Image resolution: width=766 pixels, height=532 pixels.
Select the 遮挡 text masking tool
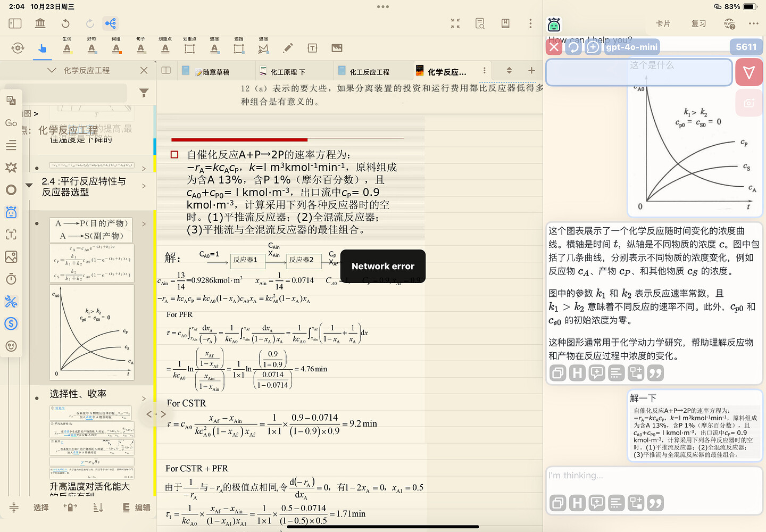[x=214, y=46]
